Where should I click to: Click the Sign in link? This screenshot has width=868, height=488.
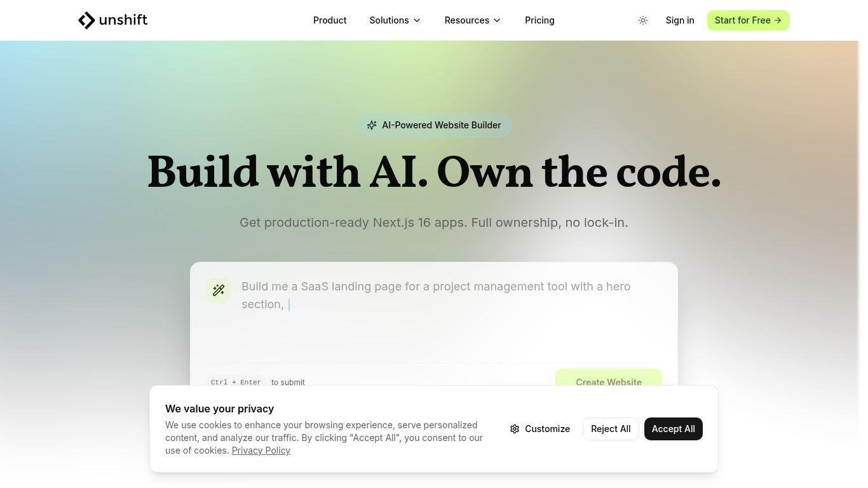680,20
